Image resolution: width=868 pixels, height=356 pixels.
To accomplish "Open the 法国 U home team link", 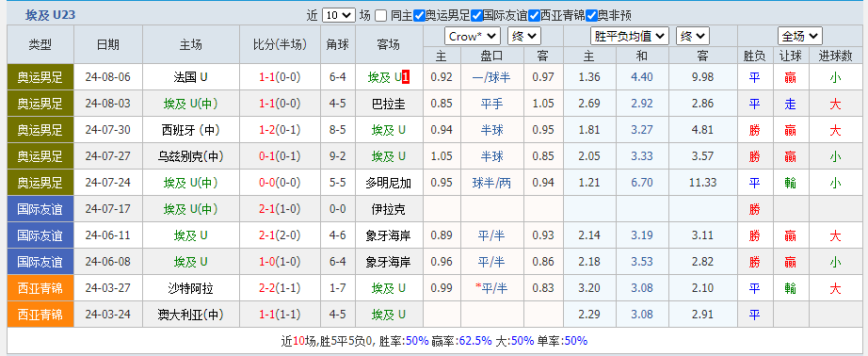I will point(190,77).
